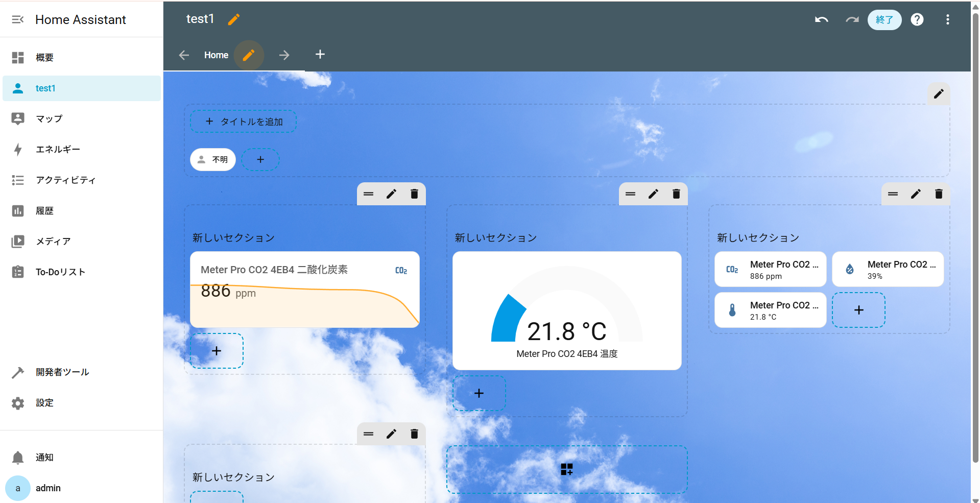The height and width of the screenshot is (503, 980).
Task: Collapse the sidebar with the hamburger icon
Action: click(x=18, y=19)
